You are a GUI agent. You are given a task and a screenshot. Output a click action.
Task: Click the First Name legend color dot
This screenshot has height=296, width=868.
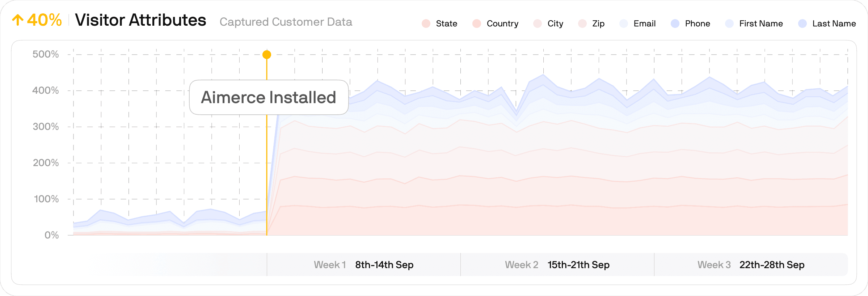(729, 24)
